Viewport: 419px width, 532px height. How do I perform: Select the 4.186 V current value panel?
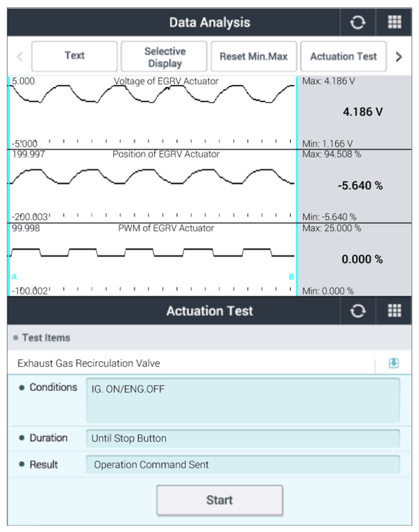[x=355, y=113]
